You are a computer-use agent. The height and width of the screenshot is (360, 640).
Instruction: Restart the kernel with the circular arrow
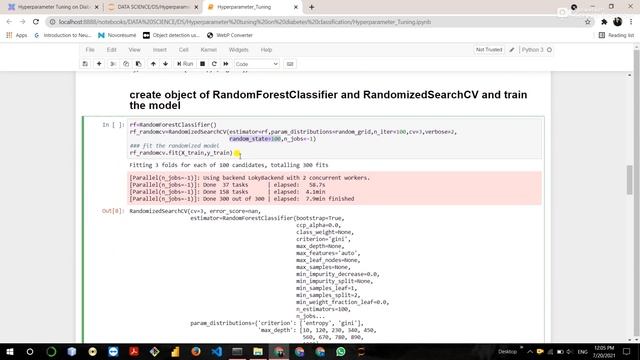tap(214, 64)
